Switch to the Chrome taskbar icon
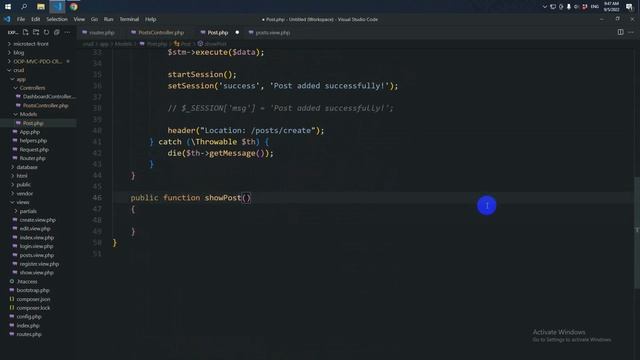Viewport: 640px width, 360px height. tap(73, 7)
